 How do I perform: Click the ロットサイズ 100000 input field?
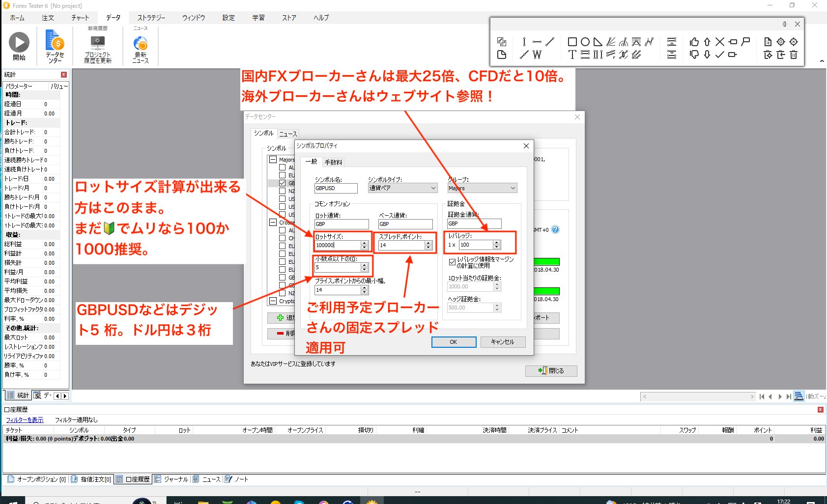pos(338,245)
